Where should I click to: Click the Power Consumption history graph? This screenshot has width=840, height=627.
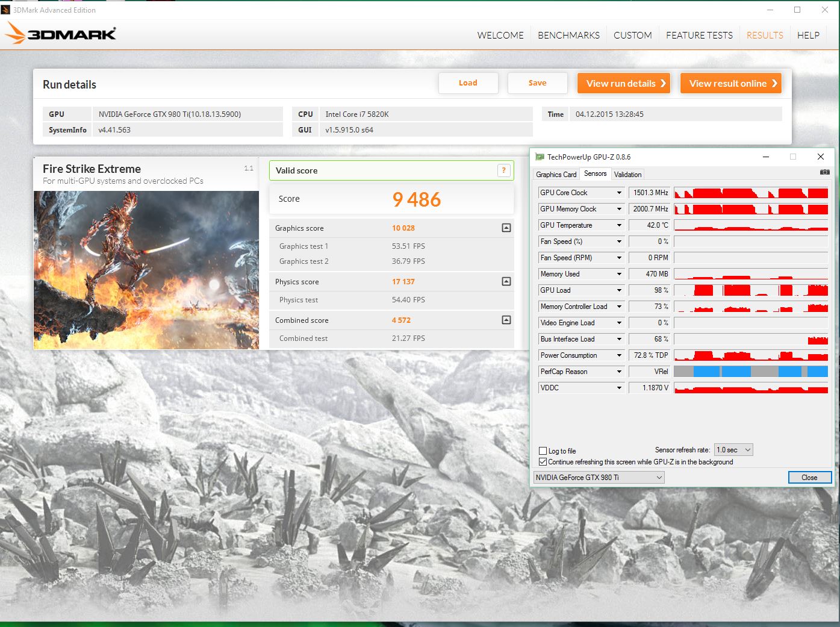751,355
